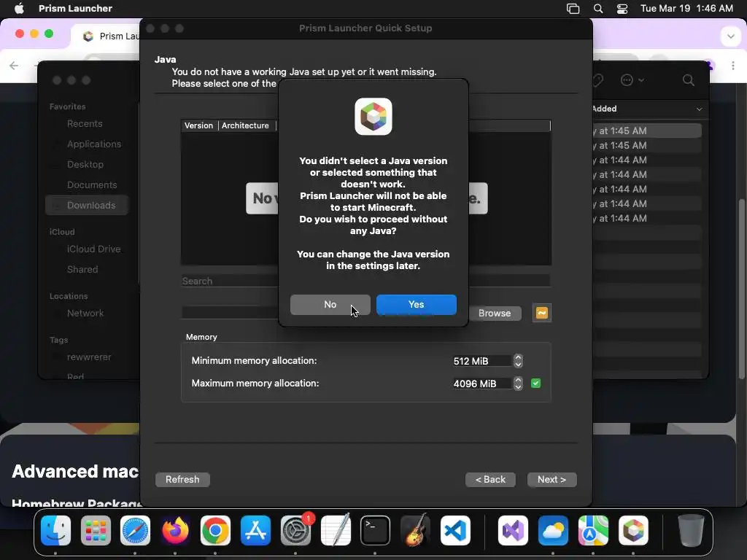Open Firefox from the Dock

175,530
